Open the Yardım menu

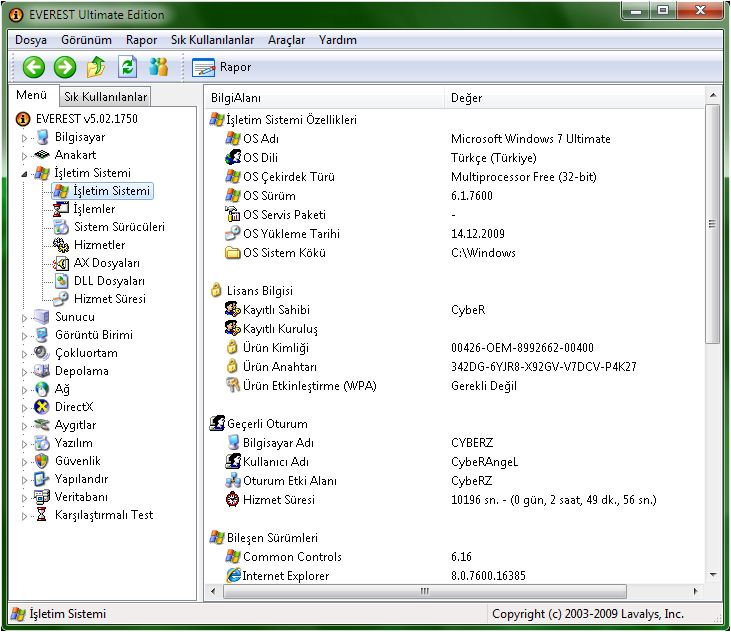pyautogui.click(x=338, y=40)
